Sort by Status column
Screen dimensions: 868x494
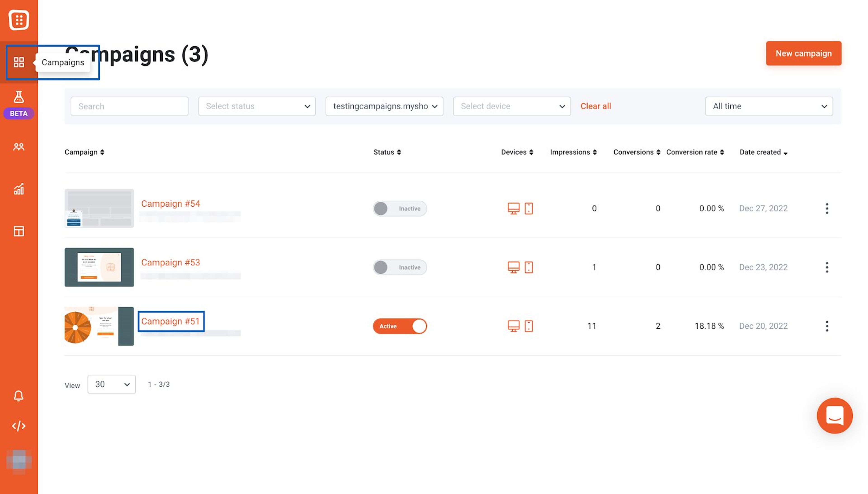[387, 152]
